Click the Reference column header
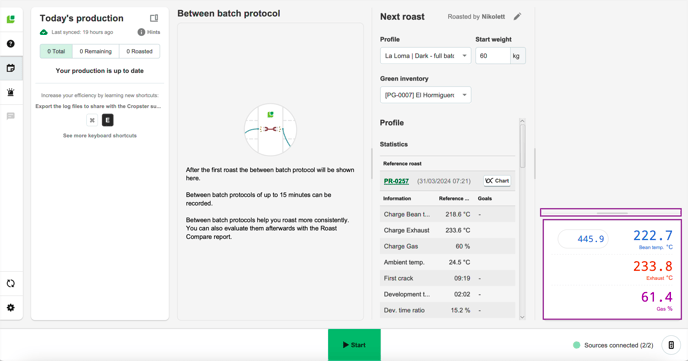The image size is (688, 361). (x=454, y=198)
